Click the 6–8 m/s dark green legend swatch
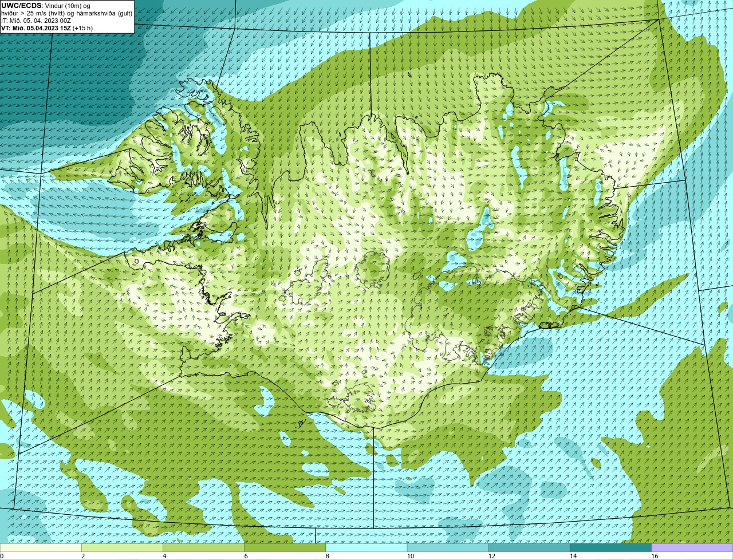This screenshot has height=560, width=733. pyautogui.click(x=285, y=548)
